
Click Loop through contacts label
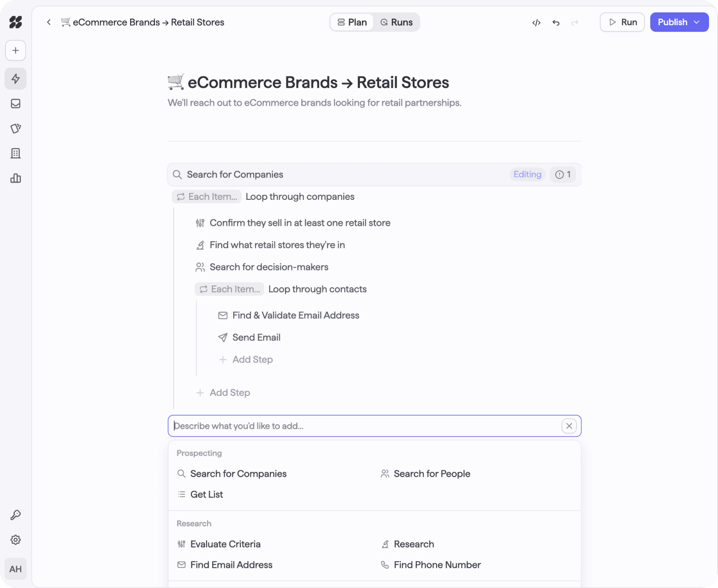[x=317, y=289]
